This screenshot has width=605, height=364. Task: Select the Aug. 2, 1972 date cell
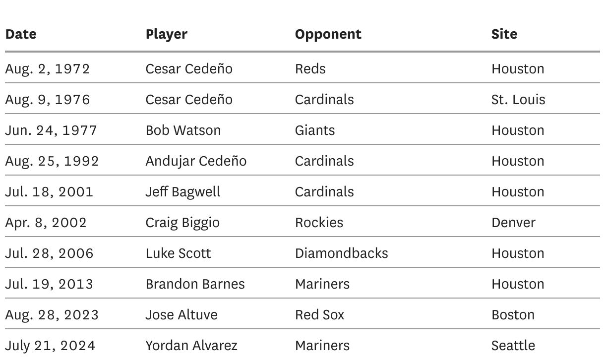click(48, 68)
